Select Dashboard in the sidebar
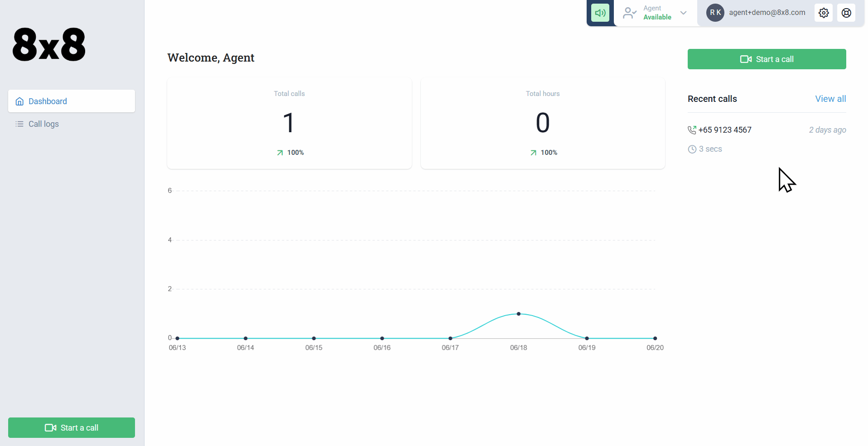Screen dimensions: 868x446 coord(72,101)
